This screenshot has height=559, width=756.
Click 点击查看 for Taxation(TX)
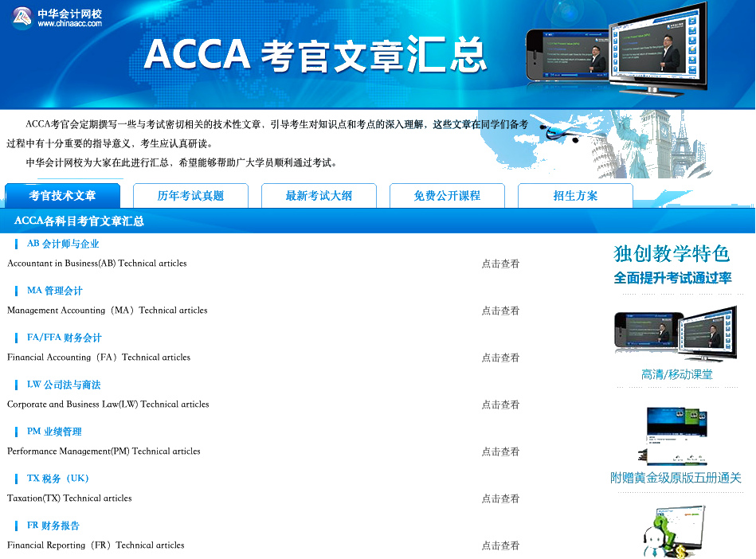click(x=500, y=498)
